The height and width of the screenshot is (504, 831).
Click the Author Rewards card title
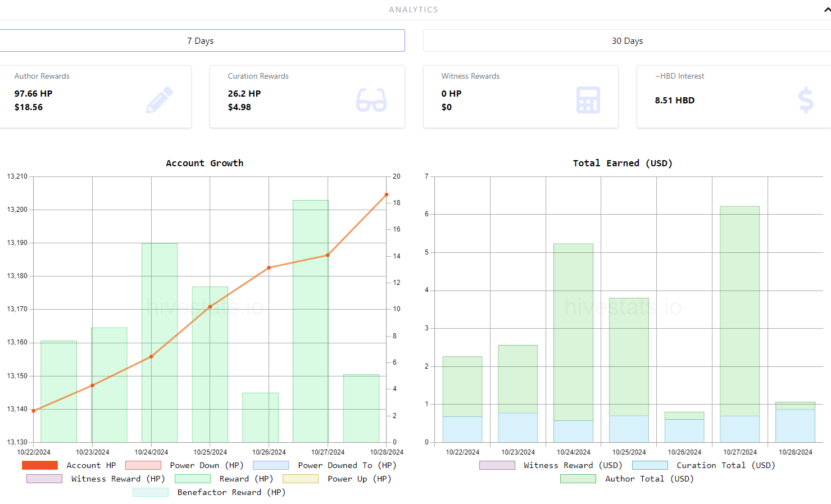[42, 76]
